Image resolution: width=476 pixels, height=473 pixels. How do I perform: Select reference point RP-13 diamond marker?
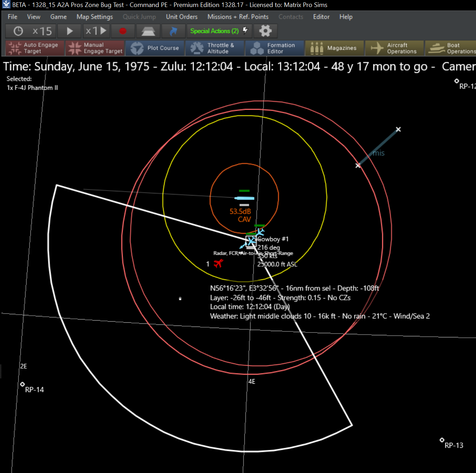point(442,440)
